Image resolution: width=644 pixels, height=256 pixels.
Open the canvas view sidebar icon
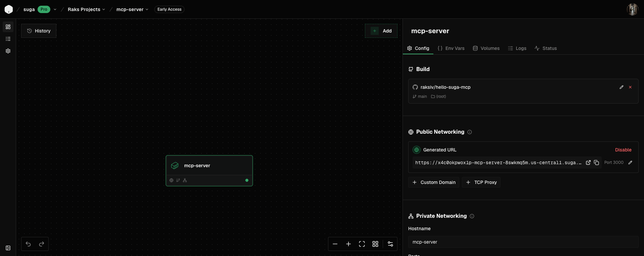click(8, 27)
